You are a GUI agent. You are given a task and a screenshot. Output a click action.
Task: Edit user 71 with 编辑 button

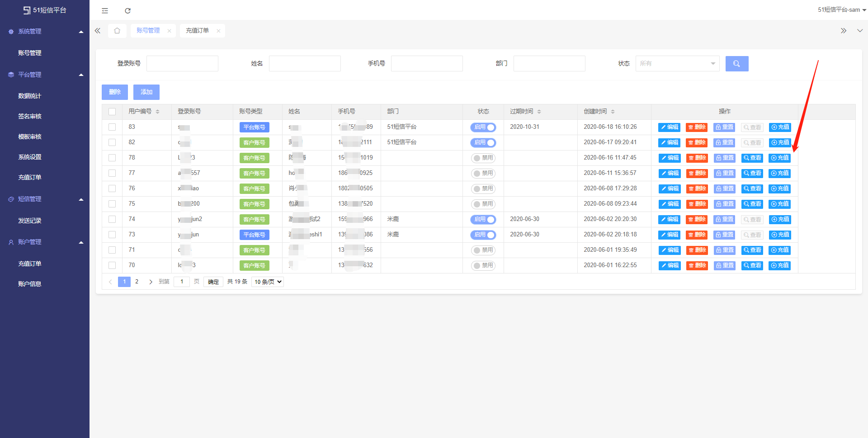pyautogui.click(x=670, y=250)
